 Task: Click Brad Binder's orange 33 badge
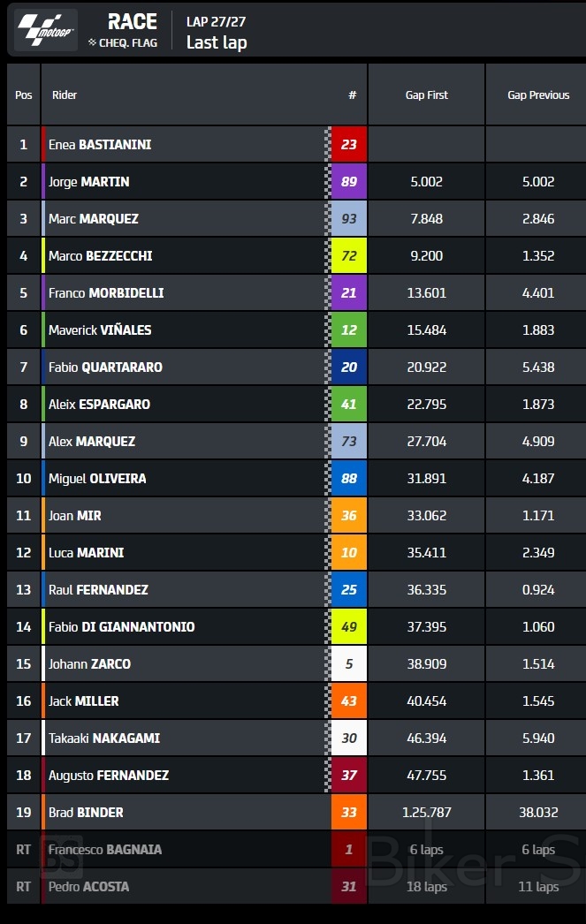pyautogui.click(x=348, y=813)
